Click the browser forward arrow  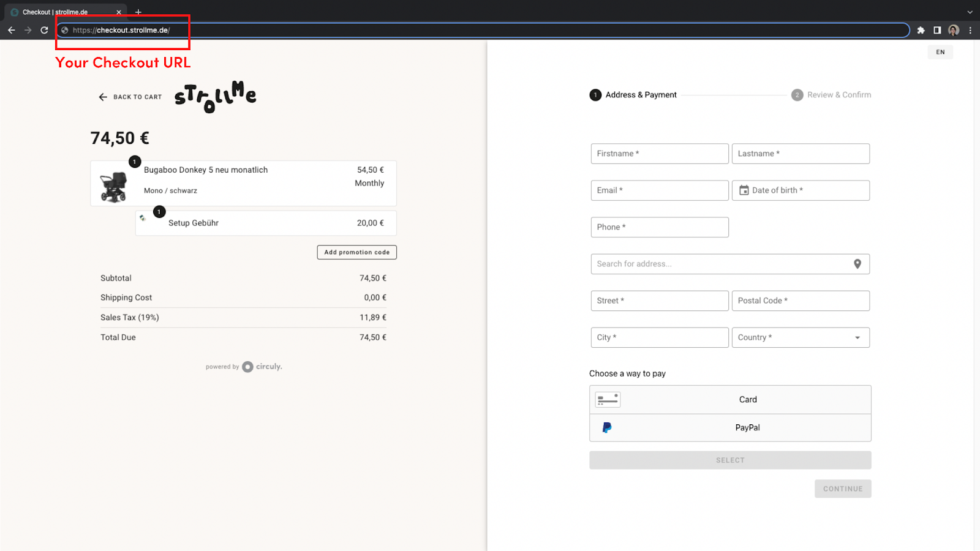point(28,30)
